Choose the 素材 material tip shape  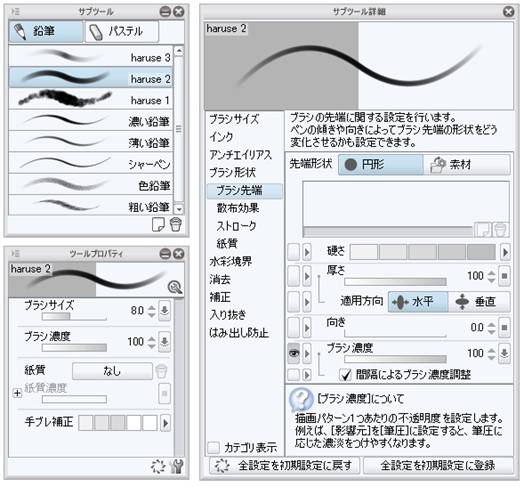[467, 164]
